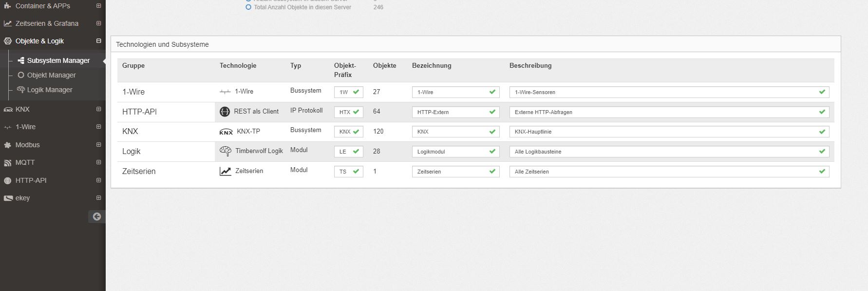
Task: Expand the MQTT sidebar section
Action: coord(98,162)
